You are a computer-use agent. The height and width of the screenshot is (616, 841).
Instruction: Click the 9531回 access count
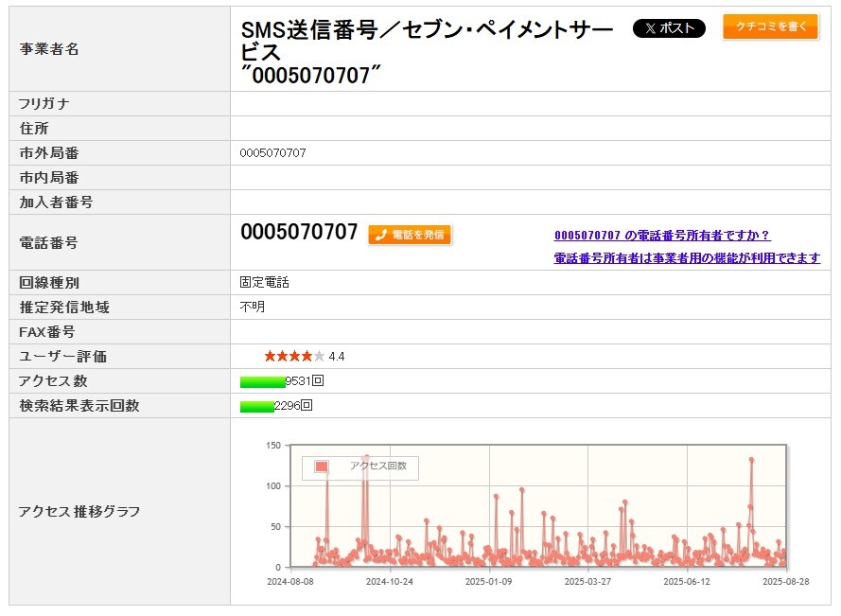(x=305, y=381)
